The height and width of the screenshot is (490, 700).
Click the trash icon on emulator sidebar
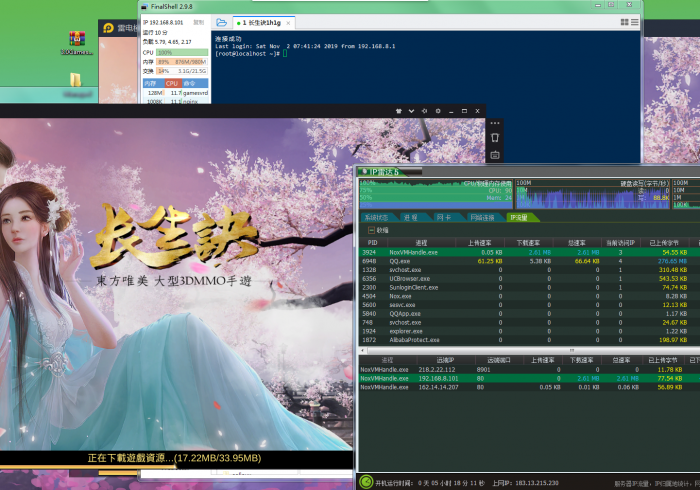pos(495,137)
